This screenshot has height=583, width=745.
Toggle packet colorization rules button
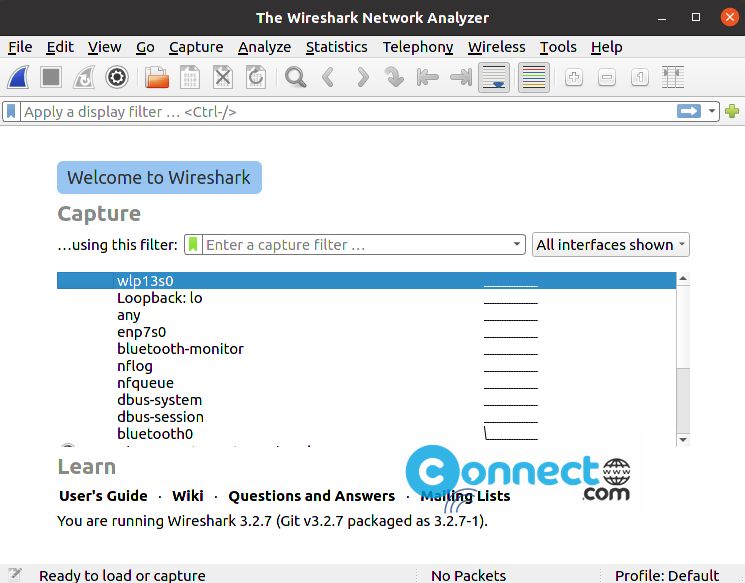tap(534, 77)
